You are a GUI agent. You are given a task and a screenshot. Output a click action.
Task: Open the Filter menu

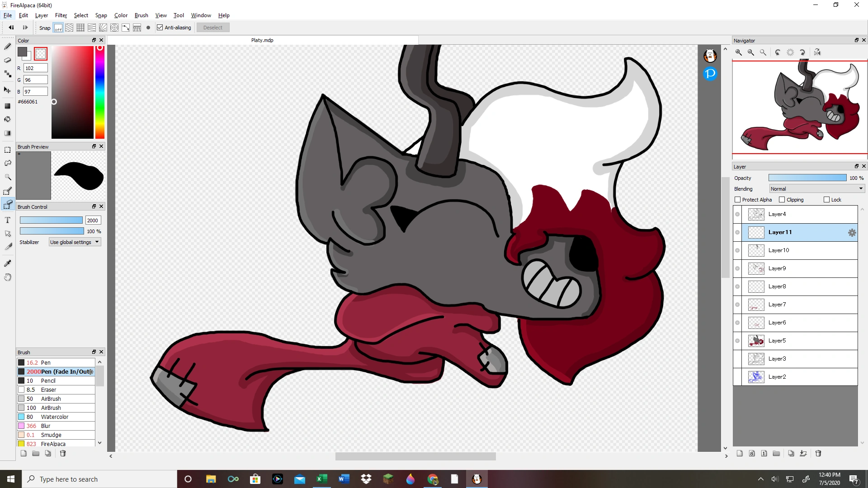[x=61, y=15]
